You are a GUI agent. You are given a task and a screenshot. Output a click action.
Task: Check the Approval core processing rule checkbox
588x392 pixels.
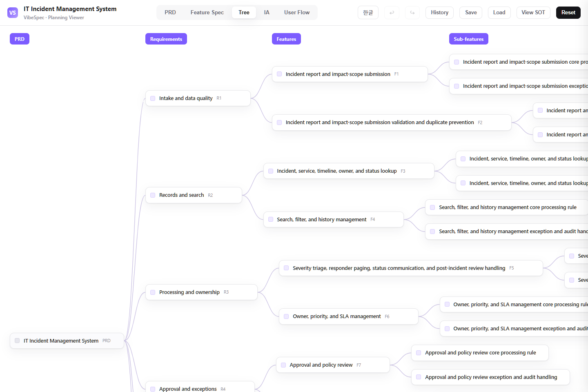click(x=419, y=353)
